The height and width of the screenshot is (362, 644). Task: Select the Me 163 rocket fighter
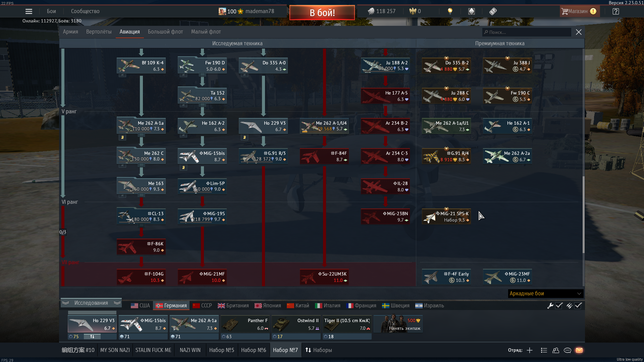click(x=141, y=186)
